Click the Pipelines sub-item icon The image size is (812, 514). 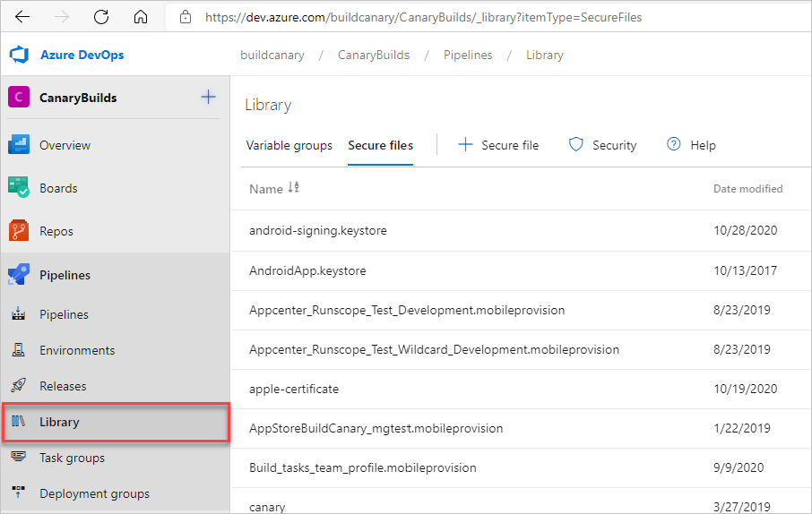pos(18,313)
